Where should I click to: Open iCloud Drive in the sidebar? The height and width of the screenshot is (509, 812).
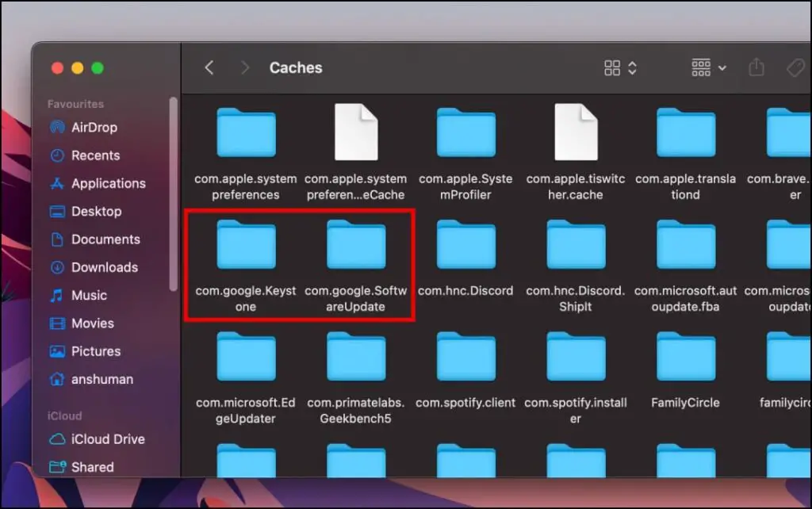coord(98,439)
